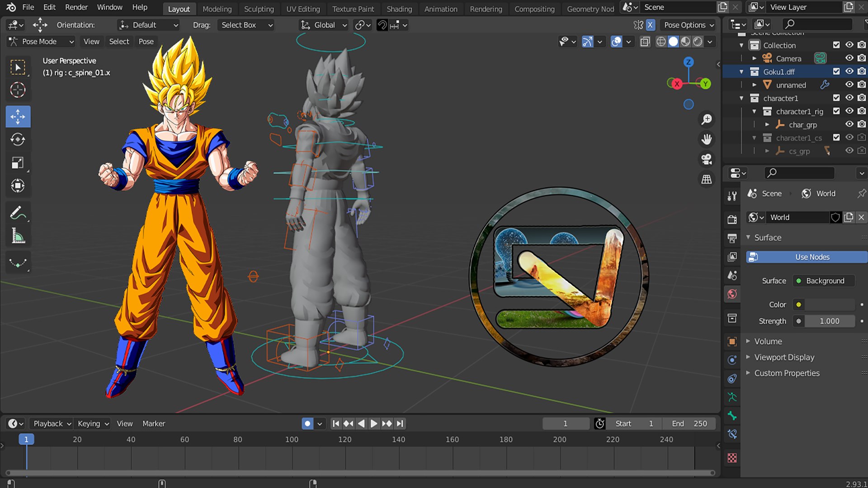The width and height of the screenshot is (868, 488).
Task: Select the Cursor tool
Action: tap(18, 90)
